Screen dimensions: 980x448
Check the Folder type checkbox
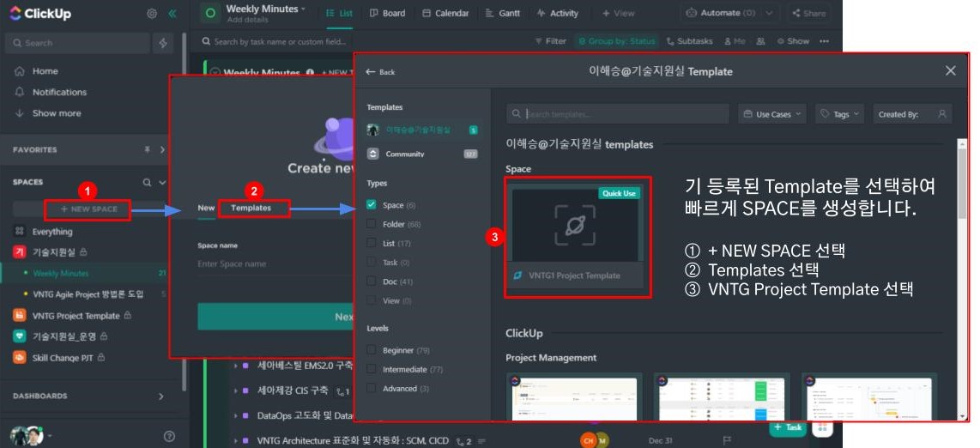[372, 224]
